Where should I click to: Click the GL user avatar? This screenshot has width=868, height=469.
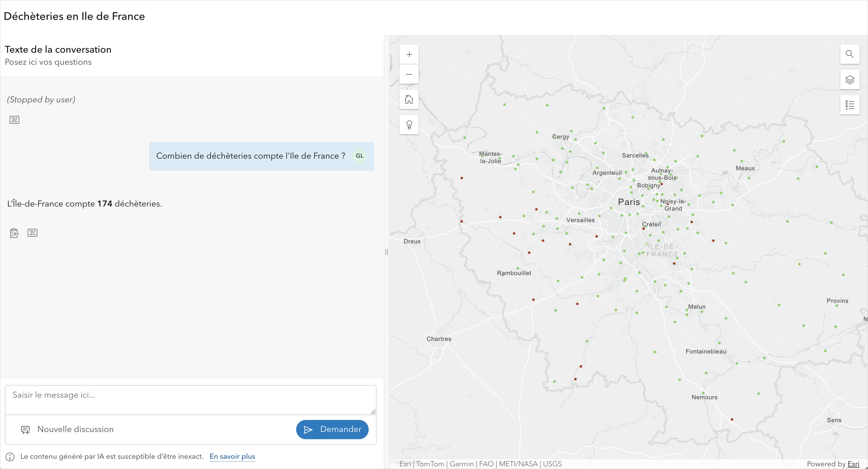click(x=360, y=156)
